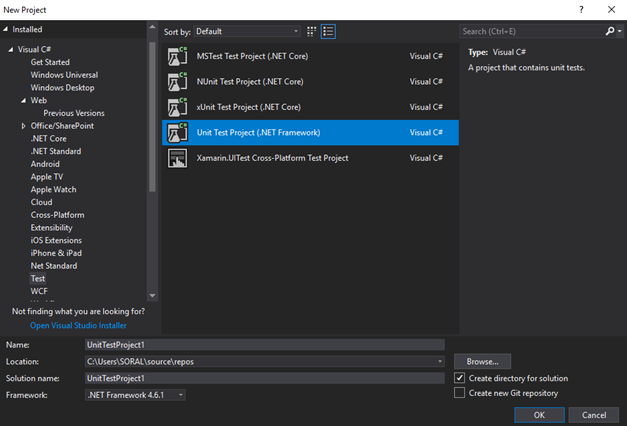Close the New Project dialog
The image size is (627, 426).
[611, 10]
